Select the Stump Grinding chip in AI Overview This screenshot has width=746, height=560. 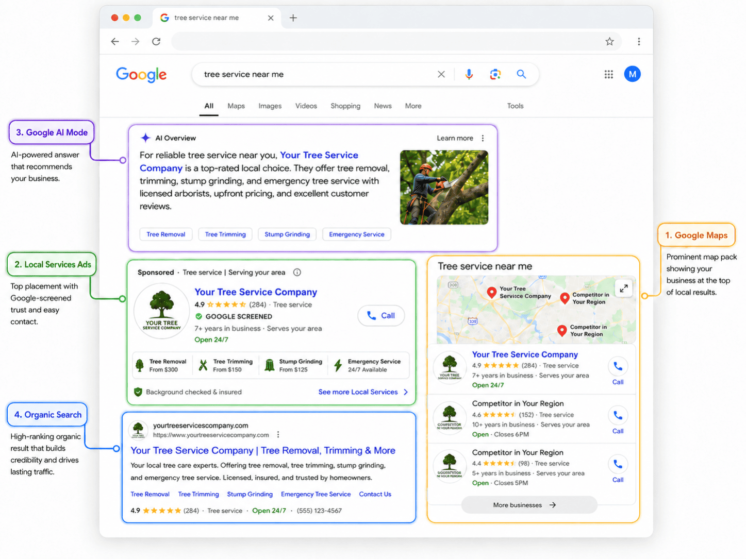click(x=287, y=234)
